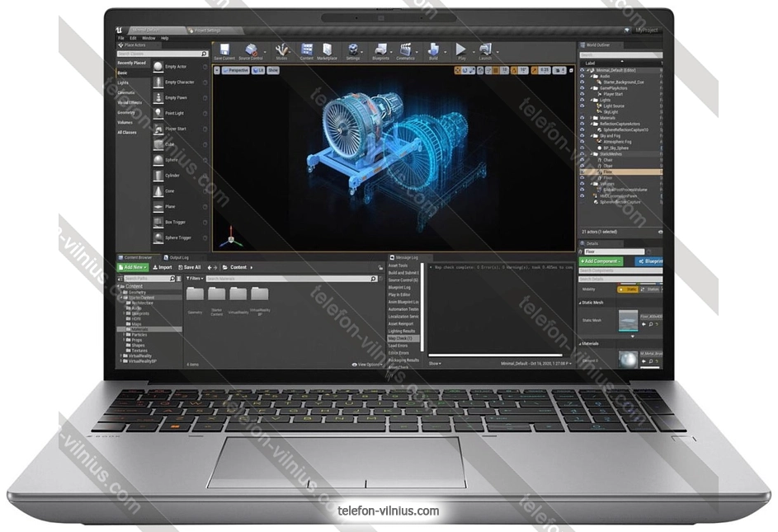The height and width of the screenshot is (532, 778).
Task: Click the Search Classes input field
Action: tap(160, 54)
